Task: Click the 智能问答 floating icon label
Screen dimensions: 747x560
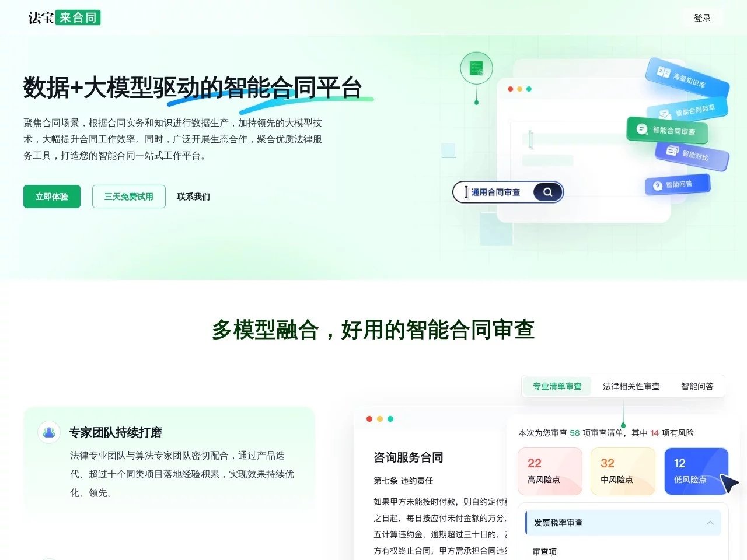Action: [677, 184]
